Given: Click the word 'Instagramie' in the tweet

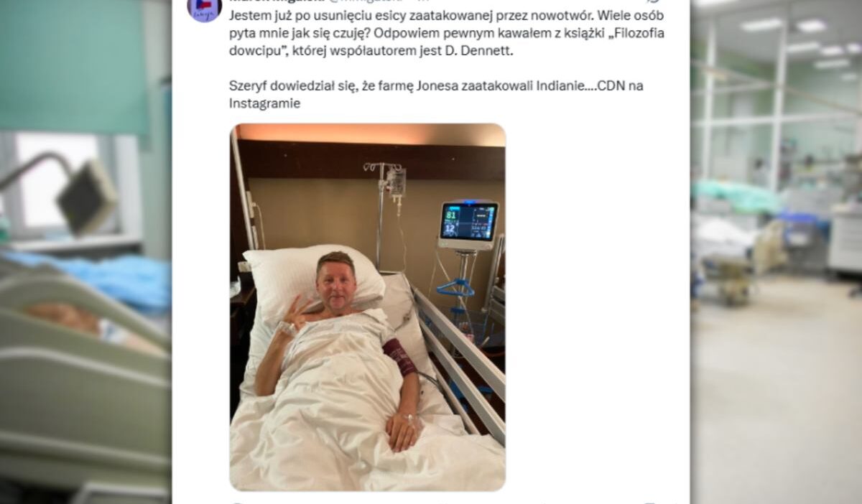Looking at the screenshot, I should tap(264, 103).
